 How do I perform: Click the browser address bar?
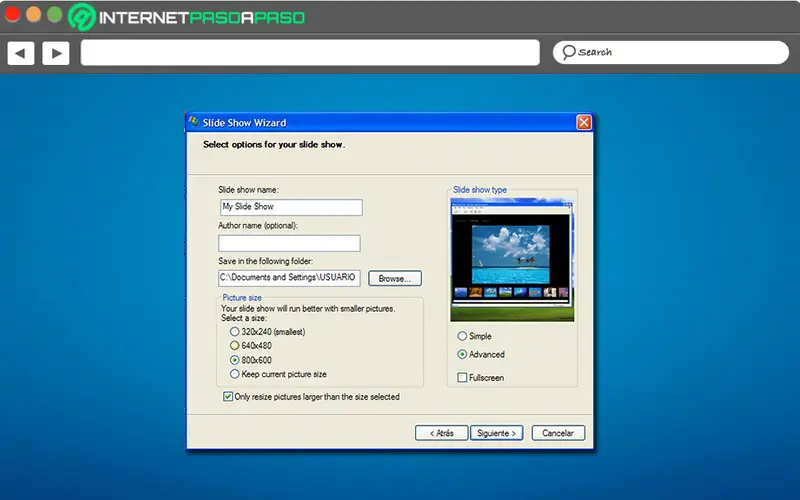(310, 53)
